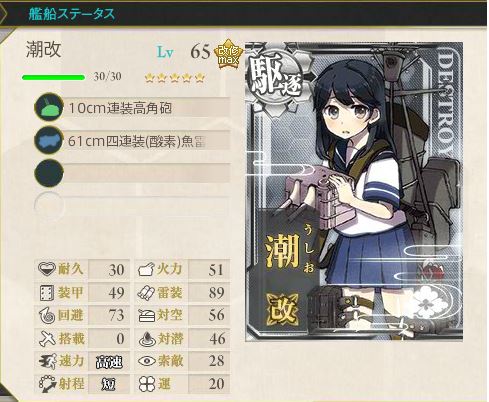This screenshot has height=402, width=489.
Task: Click the 短 range value
Action: (109, 384)
